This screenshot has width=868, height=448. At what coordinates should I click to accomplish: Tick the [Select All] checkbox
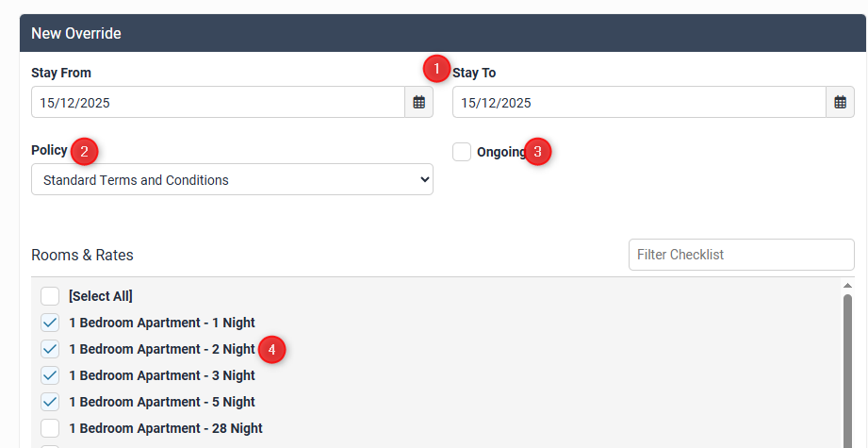[50, 296]
